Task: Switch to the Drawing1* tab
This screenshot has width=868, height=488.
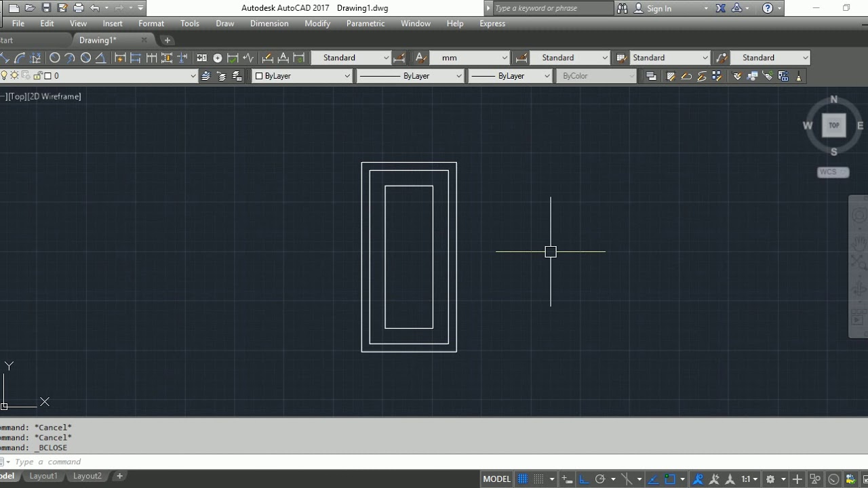Action: click(98, 40)
